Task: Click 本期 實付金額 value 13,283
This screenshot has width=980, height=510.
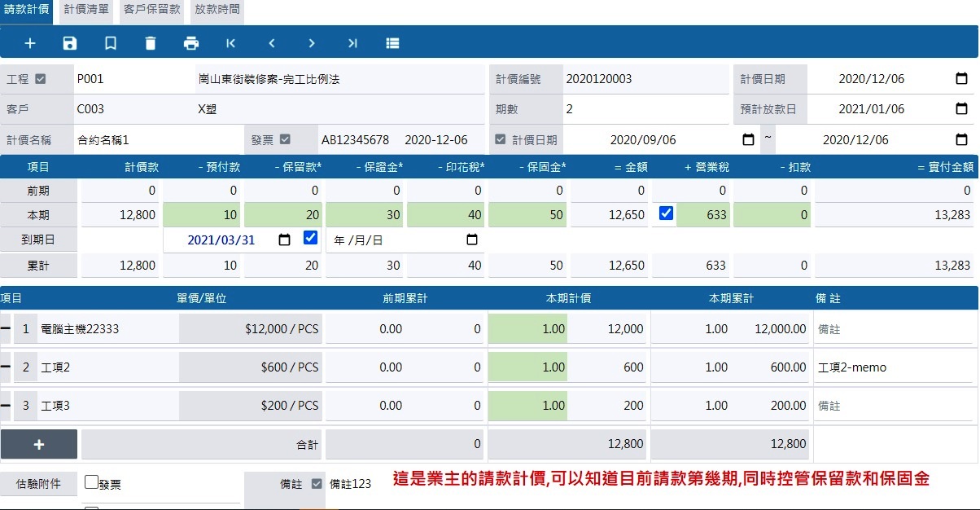Action: (894, 215)
